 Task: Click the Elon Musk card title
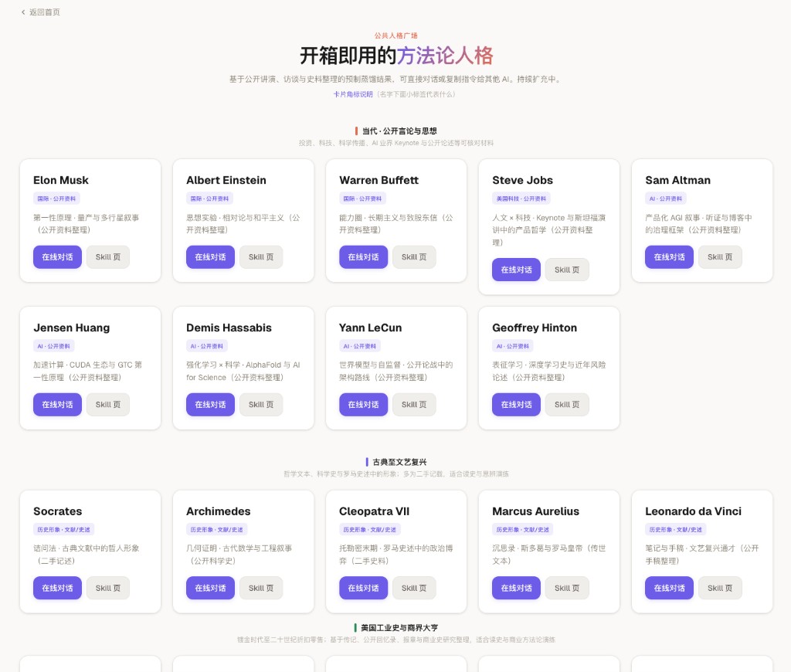60,180
